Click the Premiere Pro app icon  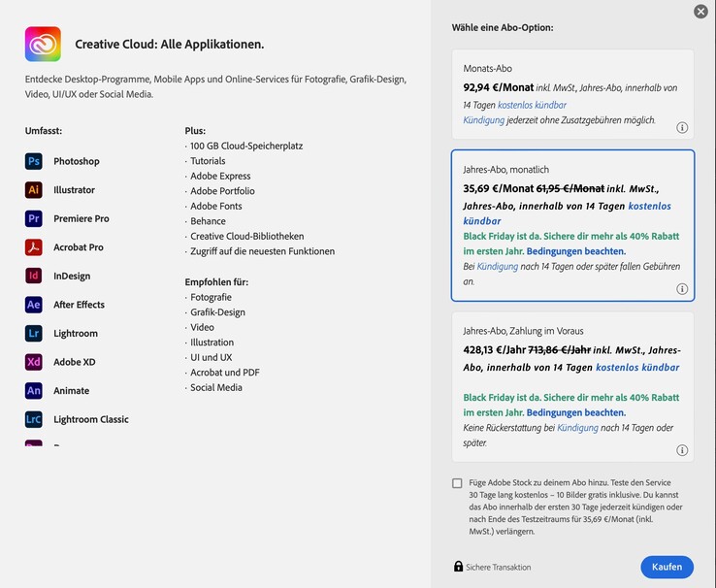coord(34,218)
